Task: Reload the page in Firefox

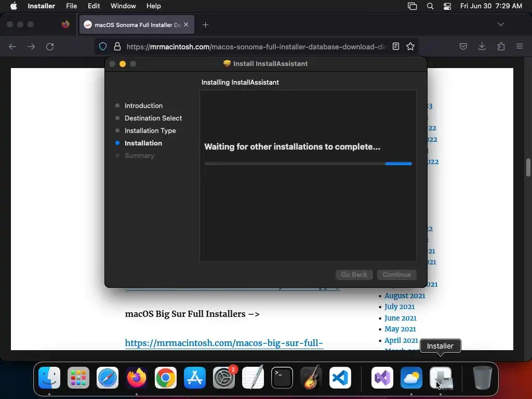Action: click(50, 46)
